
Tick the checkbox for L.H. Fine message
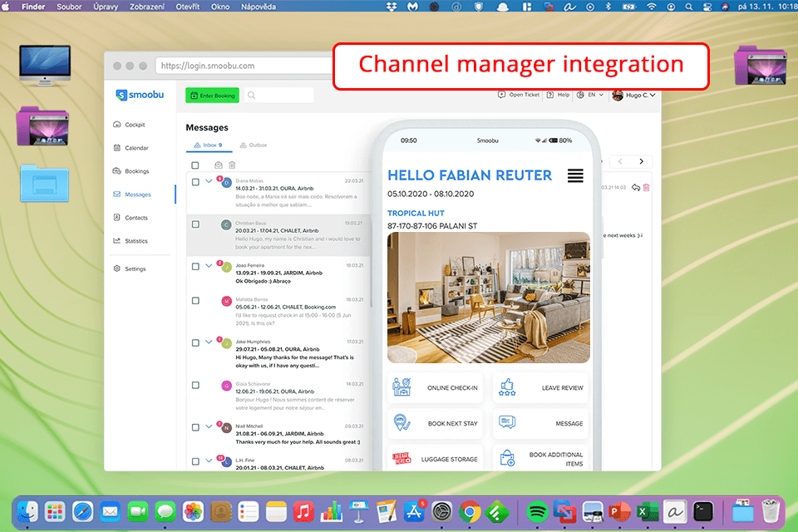click(195, 461)
